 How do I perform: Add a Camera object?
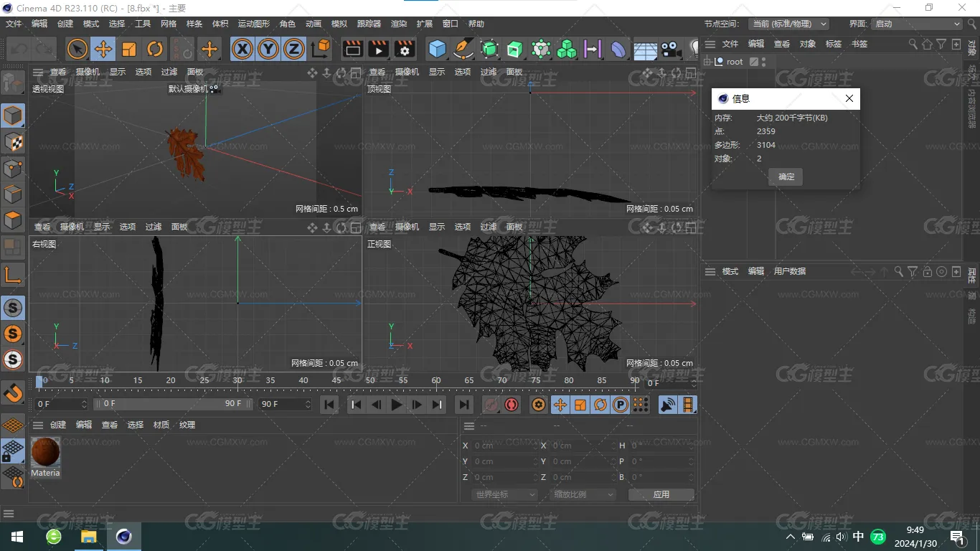[x=671, y=49]
